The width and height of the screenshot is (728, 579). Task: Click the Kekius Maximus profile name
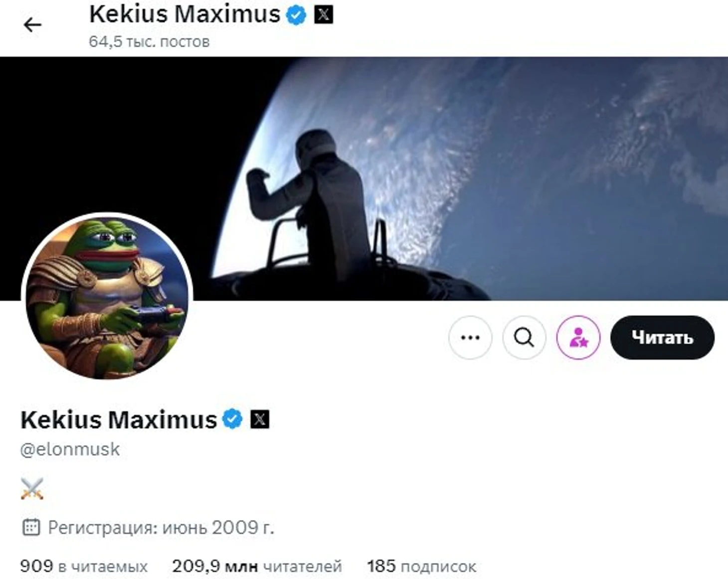[x=119, y=420]
